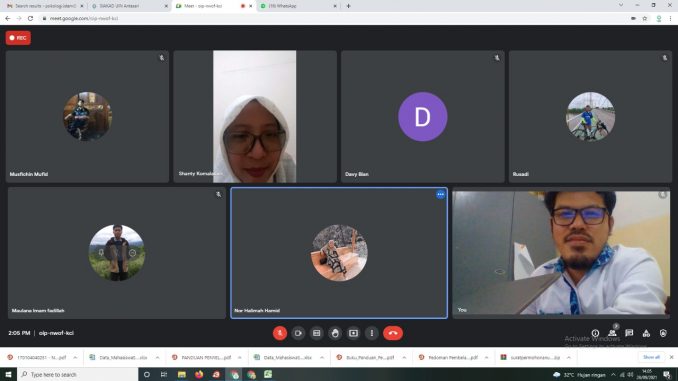The width and height of the screenshot is (678, 381).
Task: Raise hand using the hand icon
Action: click(x=335, y=333)
